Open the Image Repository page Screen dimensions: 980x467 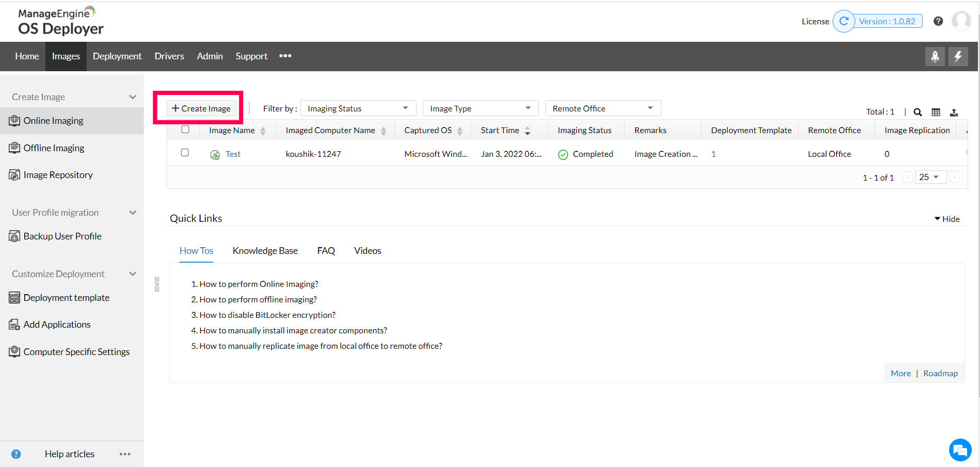pyautogui.click(x=58, y=174)
